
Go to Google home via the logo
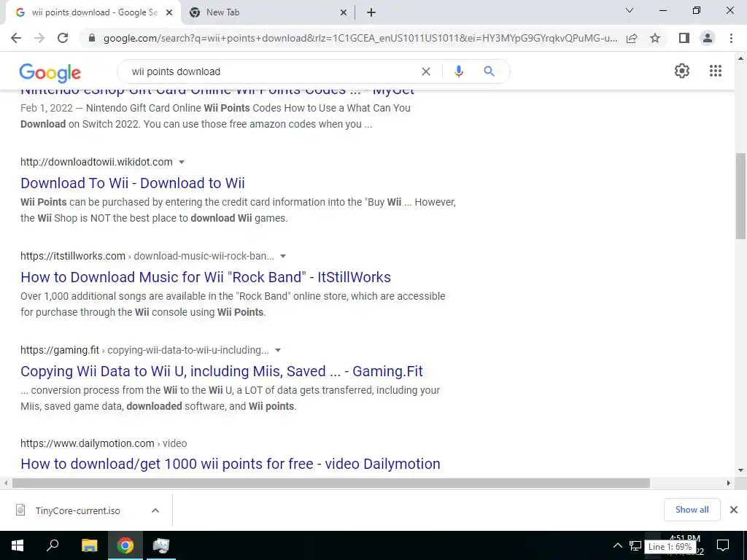(50, 72)
